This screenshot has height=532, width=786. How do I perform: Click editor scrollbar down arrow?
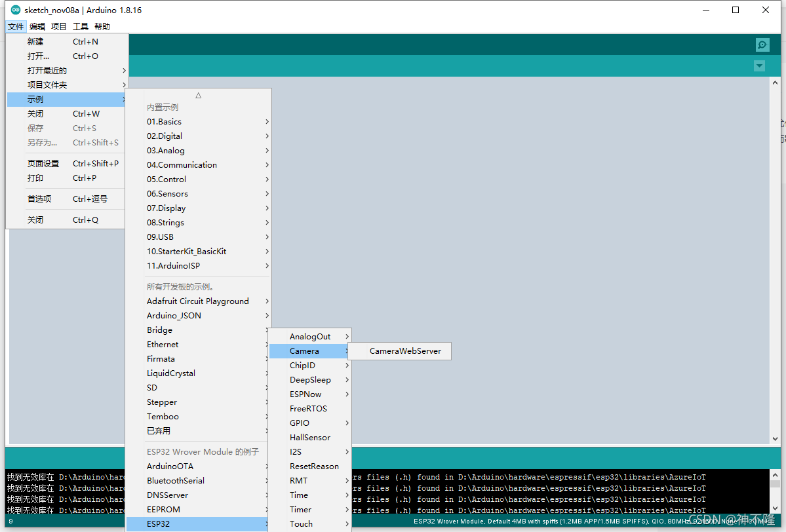pyautogui.click(x=775, y=439)
